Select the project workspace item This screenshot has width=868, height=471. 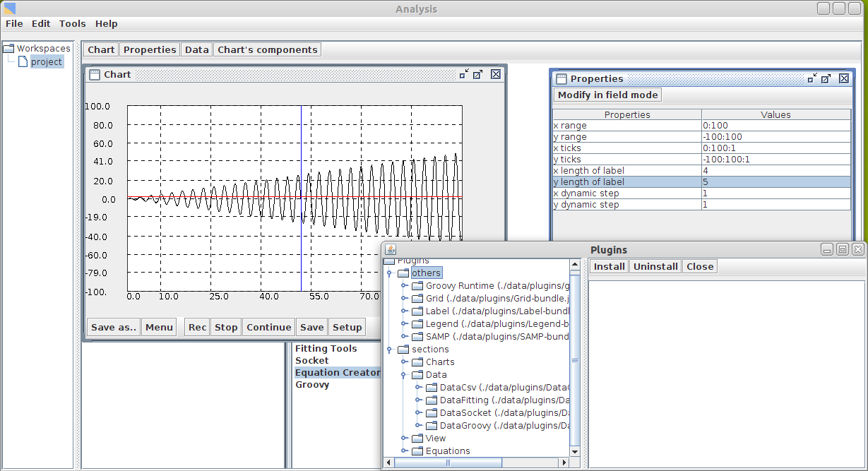47,62
